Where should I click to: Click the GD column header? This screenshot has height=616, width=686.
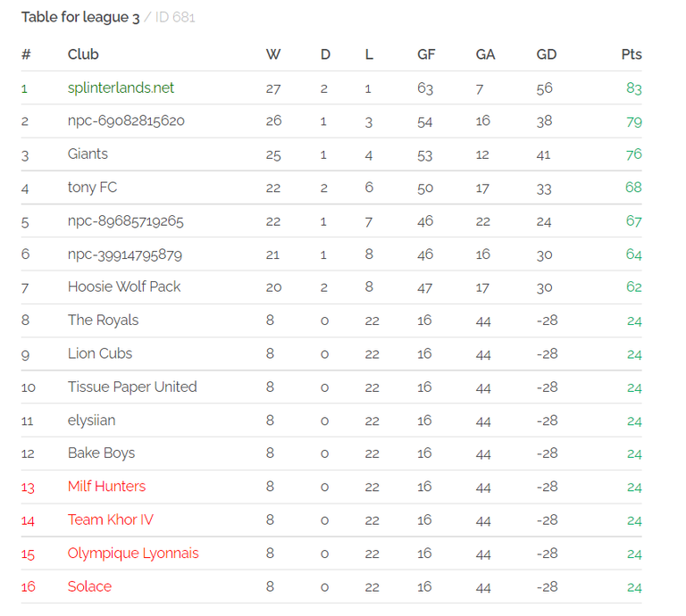[547, 54]
